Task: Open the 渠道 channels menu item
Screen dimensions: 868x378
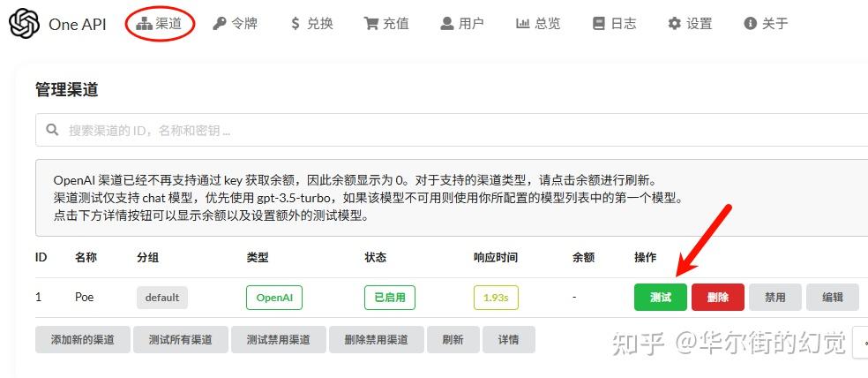Action: coord(160,24)
